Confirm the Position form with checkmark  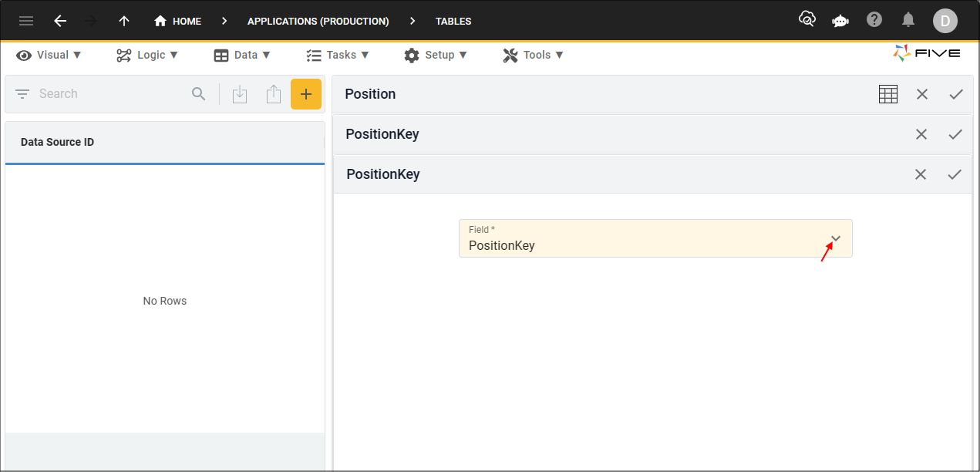955,94
